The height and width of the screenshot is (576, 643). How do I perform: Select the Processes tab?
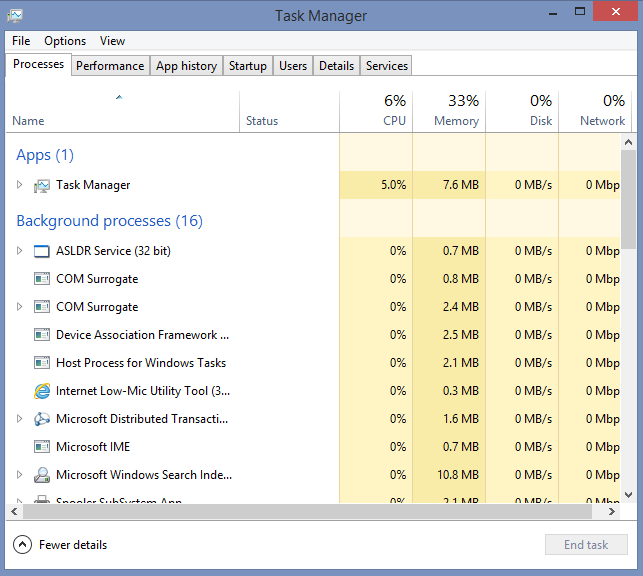tap(39, 64)
